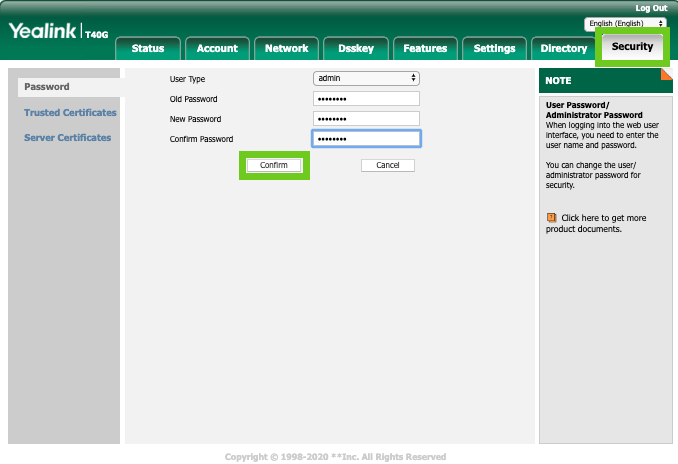Open the Account tab
Image resolution: width=678 pixels, height=464 pixels.
pyautogui.click(x=217, y=48)
